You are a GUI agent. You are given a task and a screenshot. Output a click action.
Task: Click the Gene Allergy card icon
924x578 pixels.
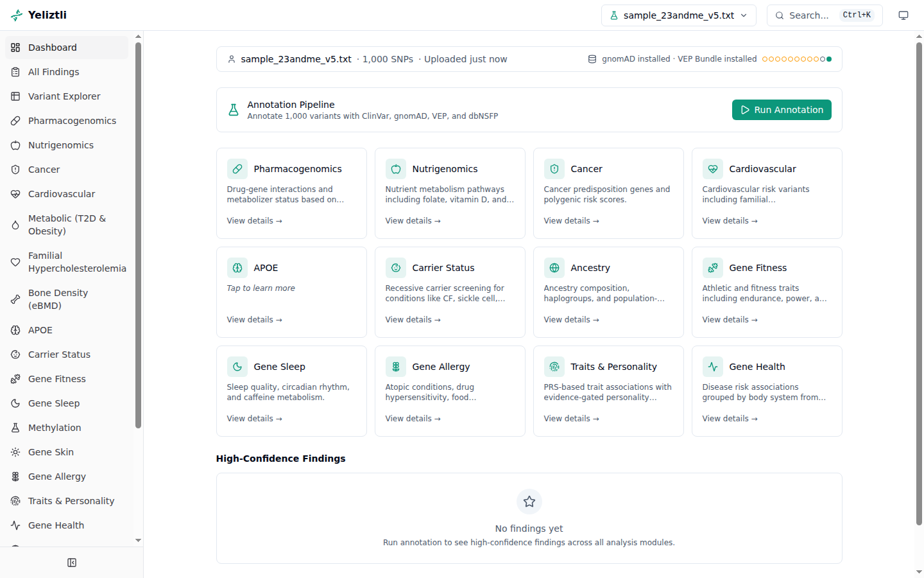(x=396, y=367)
